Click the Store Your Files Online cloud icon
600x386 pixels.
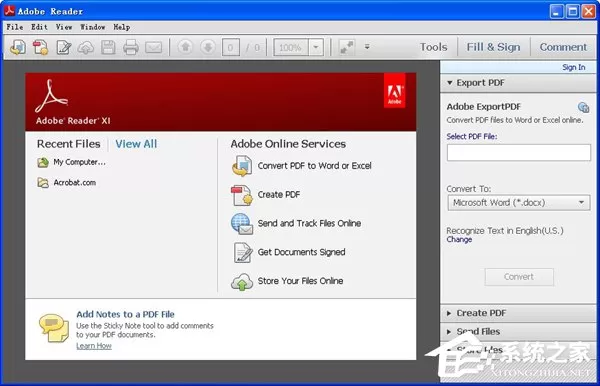tap(242, 282)
